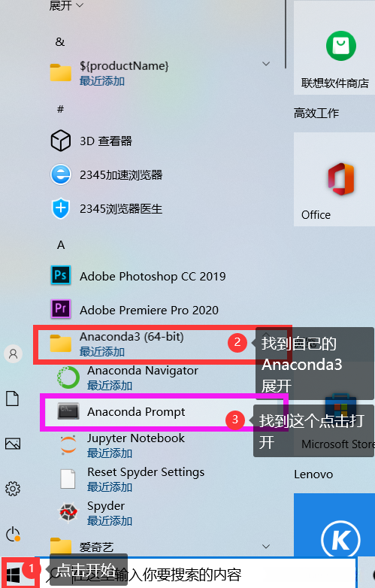This screenshot has height=588, width=375.
Task: Launch 2345加速浏览器 browser icon
Action: click(x=61, y=174)
